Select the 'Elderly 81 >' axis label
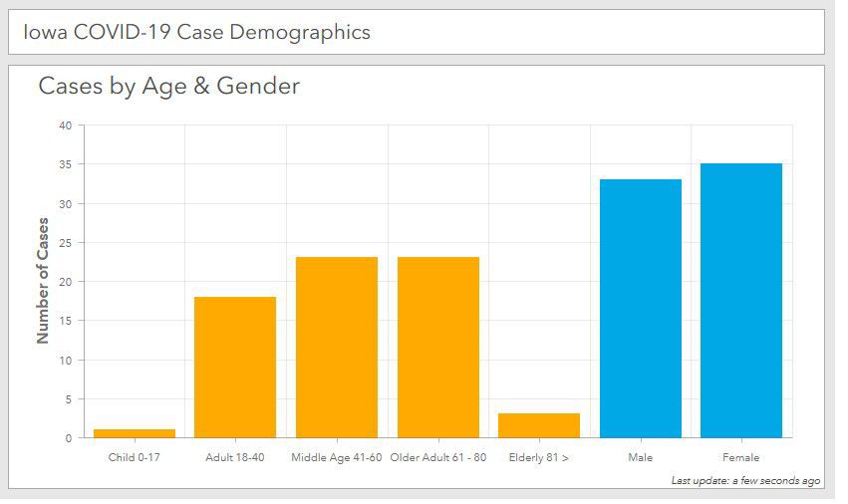Image resolution: width=848 pixels, height=504 pixels. coord(539,458)
